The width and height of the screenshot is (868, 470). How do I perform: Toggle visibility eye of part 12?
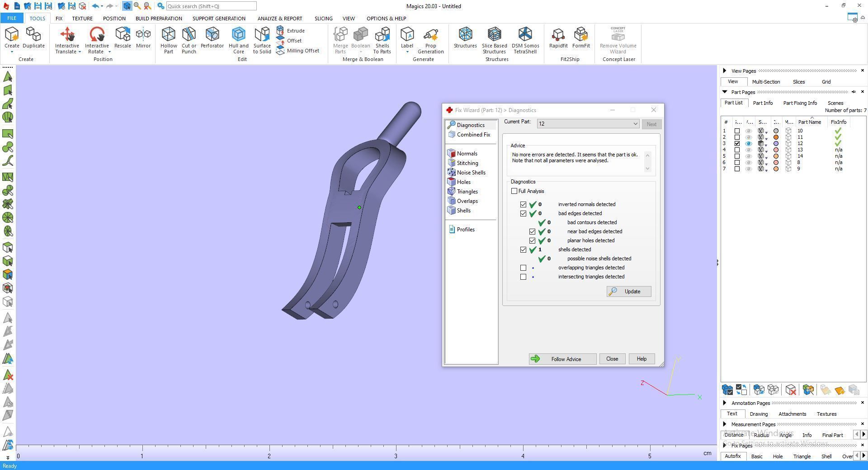(749, 143)
